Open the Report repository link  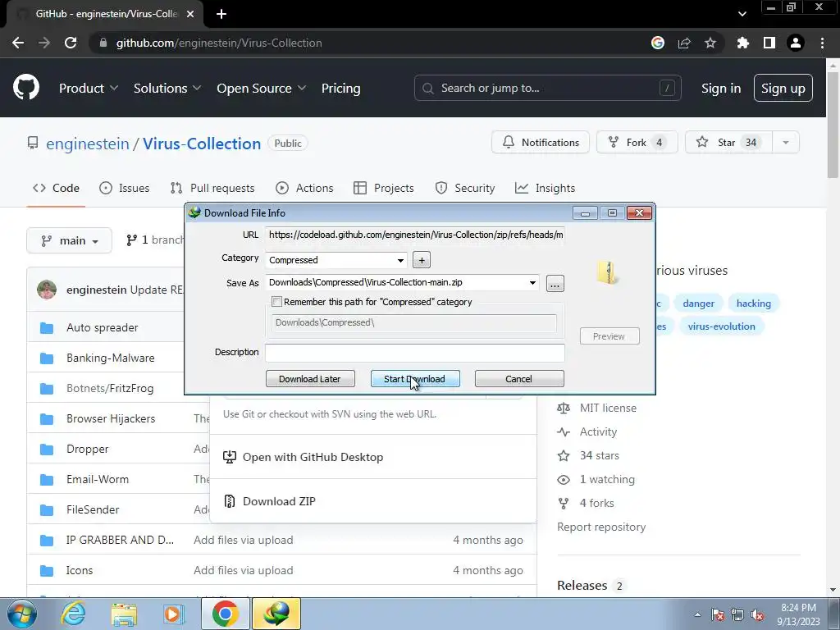click(601, 527)
